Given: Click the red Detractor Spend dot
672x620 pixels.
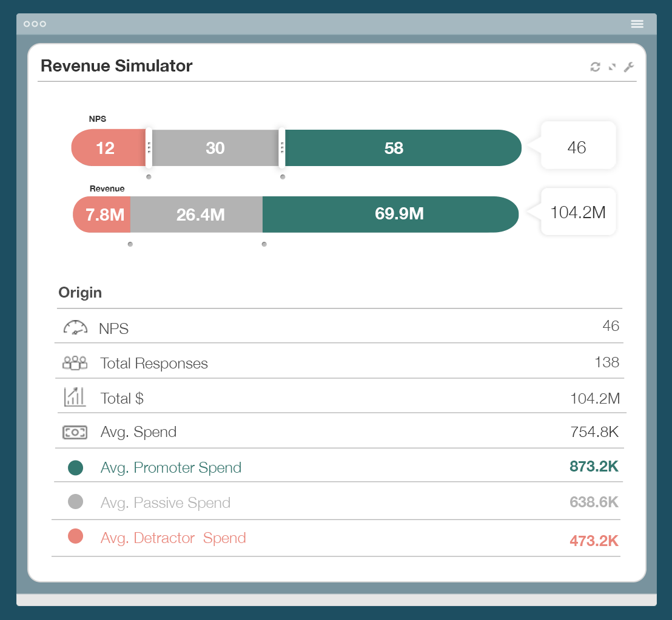Looking at the screenshot, I should tap(75, 536).
